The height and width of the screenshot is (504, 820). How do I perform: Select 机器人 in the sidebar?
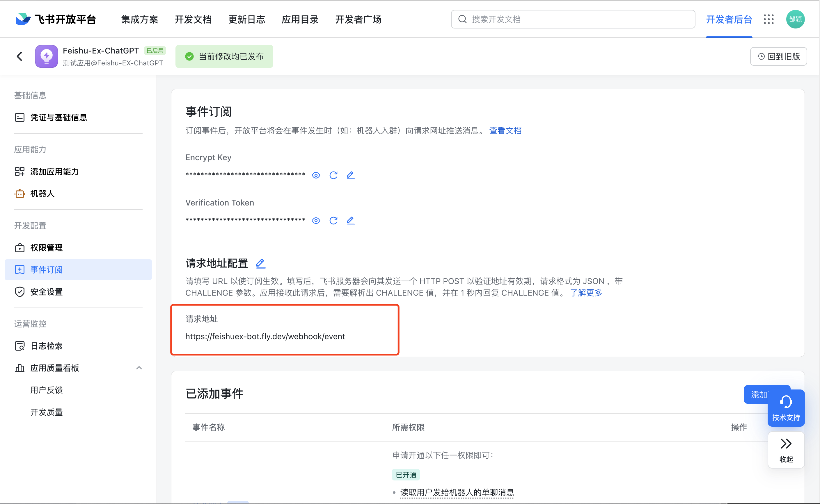pyautogui.click(x=42, y=194)
